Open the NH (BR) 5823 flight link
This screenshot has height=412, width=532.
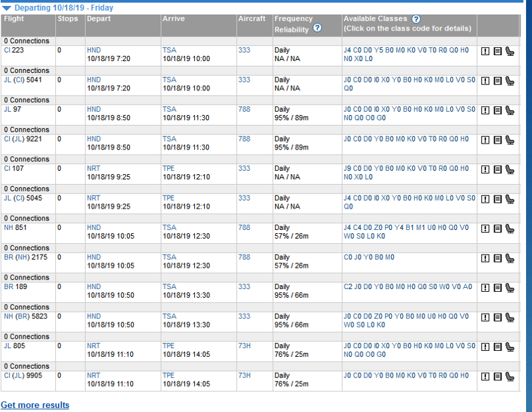click(x=25, y=316)
